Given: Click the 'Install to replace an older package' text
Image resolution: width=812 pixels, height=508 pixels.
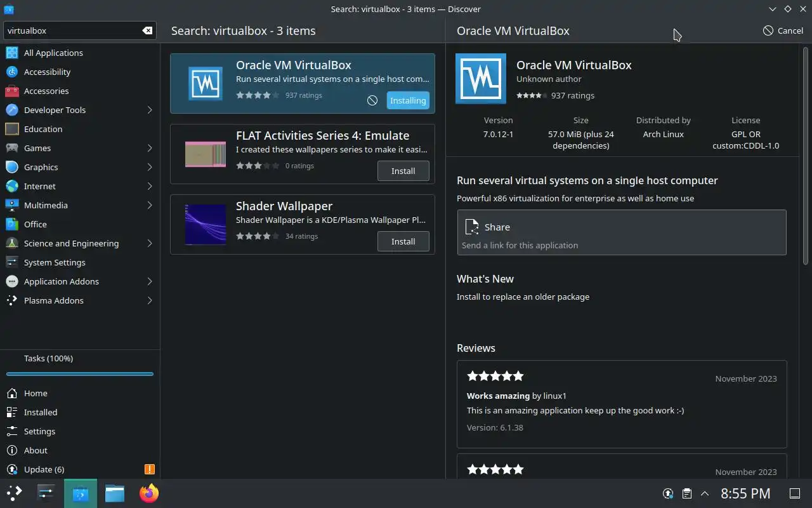Looking at the screenshot, I should (523, 297).
